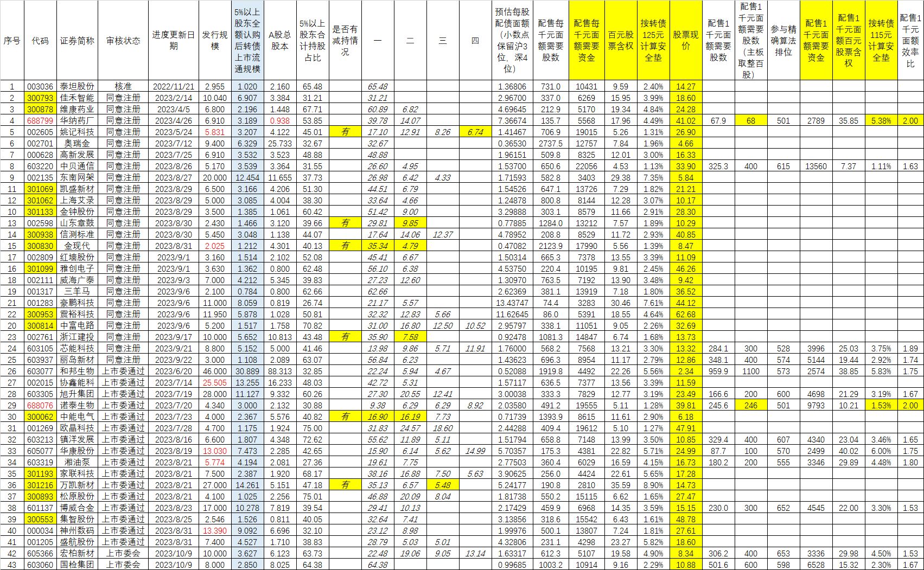This screenshot has height=570, width=924.
Task: Click the 有 cell in 姚记科技 row
Action: tap(345, 132)
